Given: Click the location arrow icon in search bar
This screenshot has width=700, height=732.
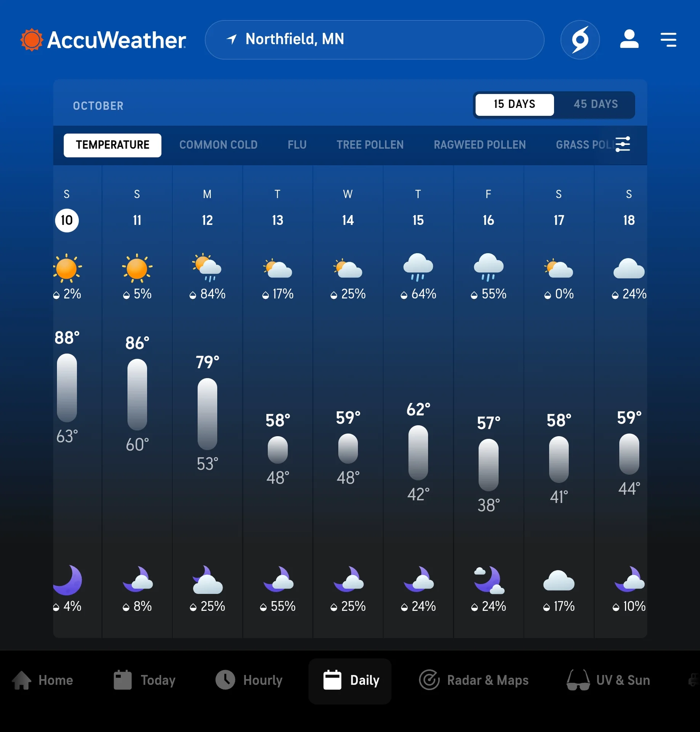Looking at the screenshot, I should point(232,39).
